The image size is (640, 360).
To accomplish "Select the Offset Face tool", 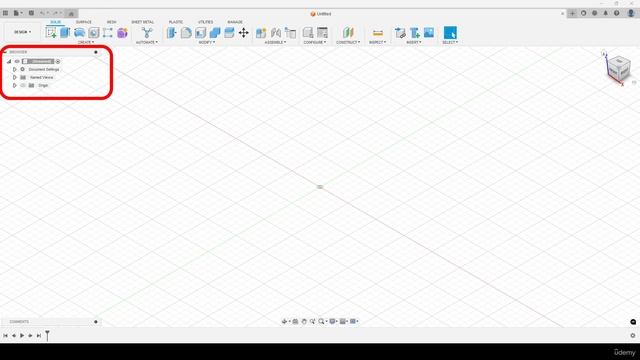I will (x=229, y=33).
